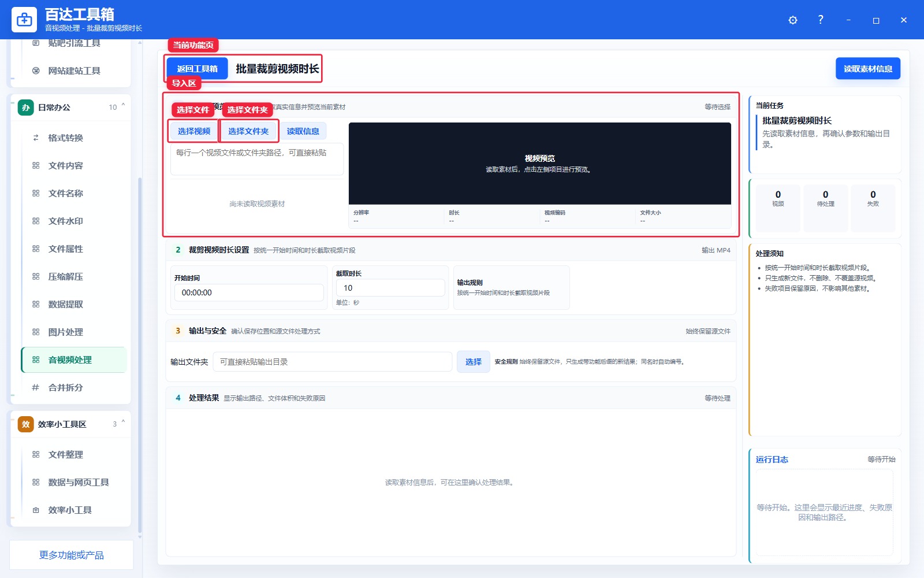924x578 pixels.
Task: Open the settings gear in title bar
Action: coord(793,20)
